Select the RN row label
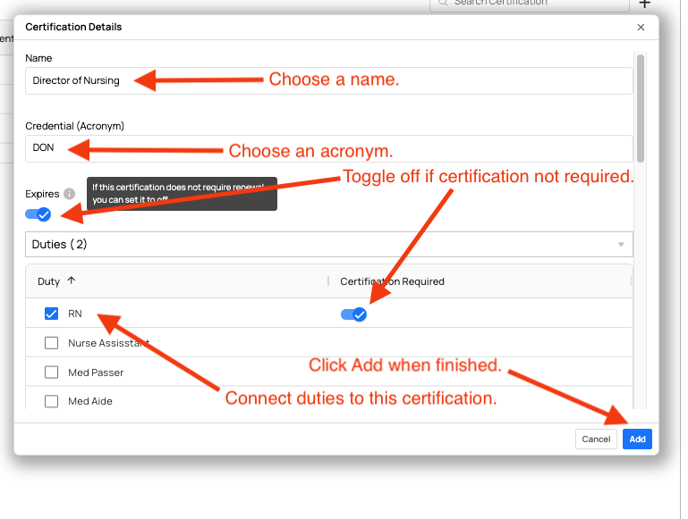The image size is (688, 519). (x=75, y=314)
